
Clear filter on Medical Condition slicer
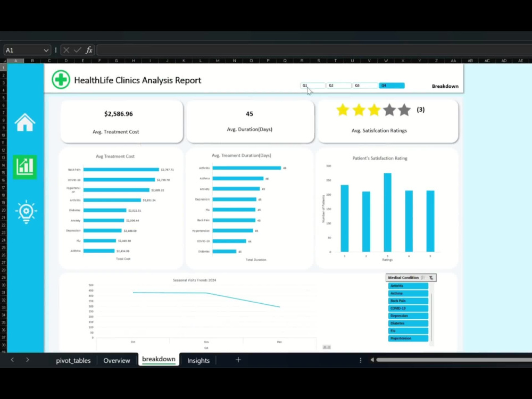431,278
